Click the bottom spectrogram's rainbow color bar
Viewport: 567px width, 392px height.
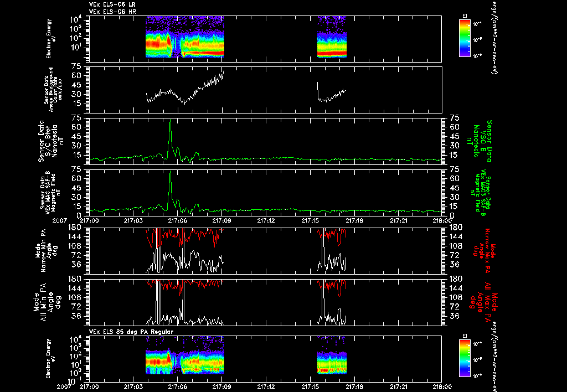[x=465, y=358]
